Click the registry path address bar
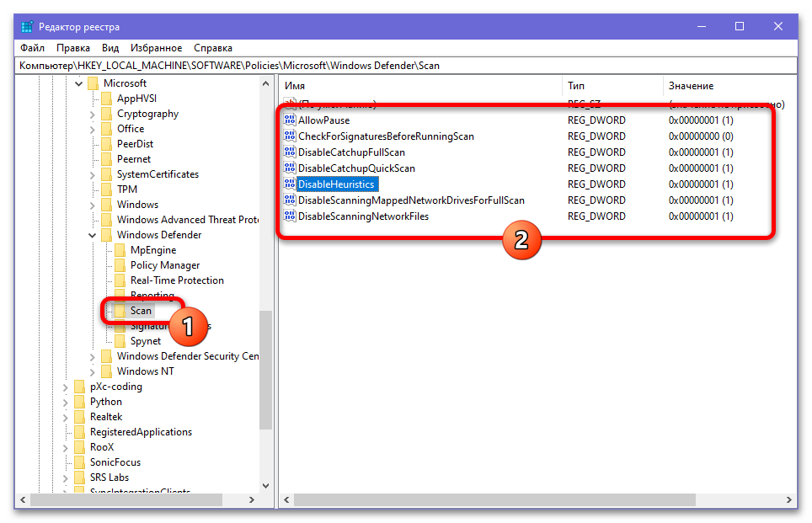The height and width of the screenshot is (523, 812). 405,66
